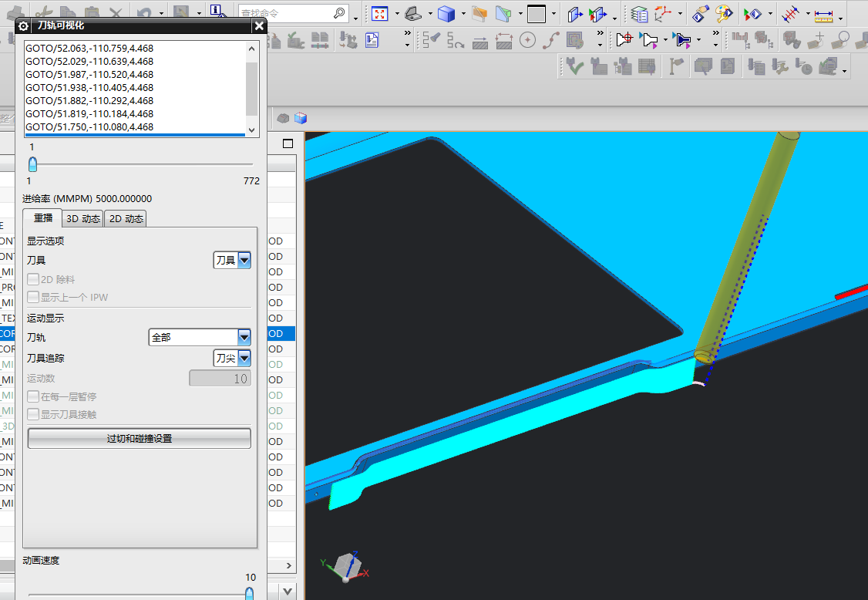Click the gear settings icon in dialog title

(23, 26)
